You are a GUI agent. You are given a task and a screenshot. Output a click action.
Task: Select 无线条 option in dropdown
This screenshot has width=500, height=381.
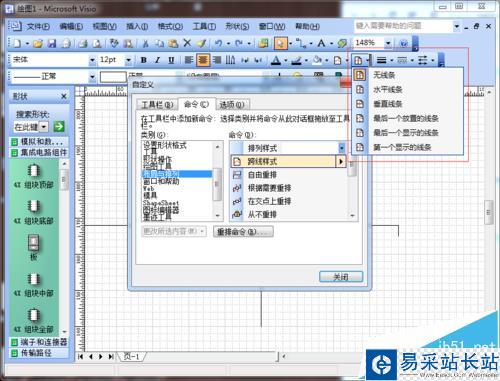point(408,75)
